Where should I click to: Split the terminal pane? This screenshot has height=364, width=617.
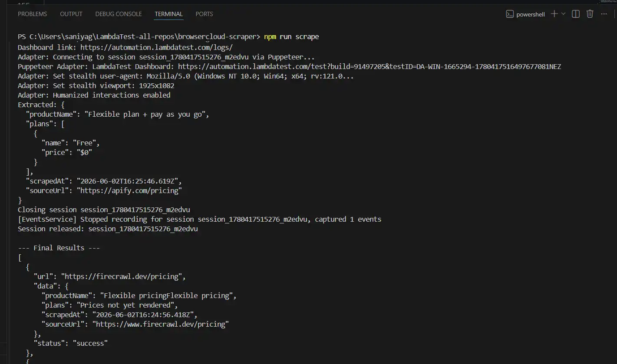tap(576, 14)
